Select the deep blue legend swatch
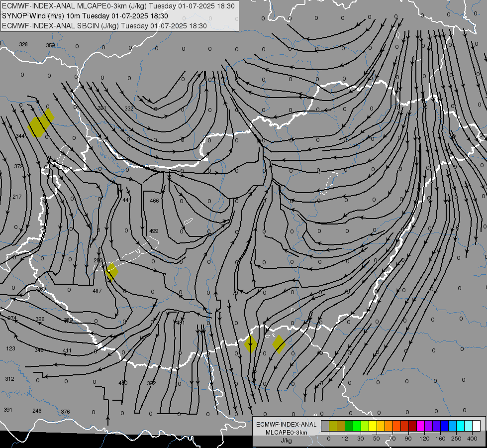This screenshot has height=448, width=487. pos(444,426)
